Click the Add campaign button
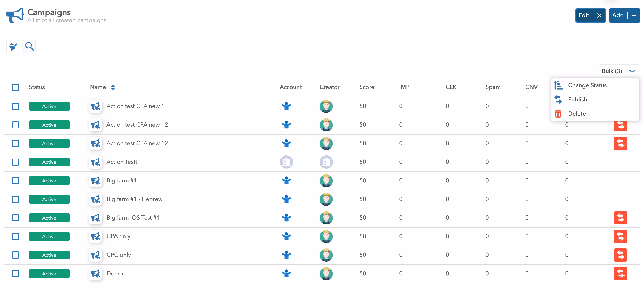The width and height of the screenshot is (644, 290). click(x=624, y=15)
